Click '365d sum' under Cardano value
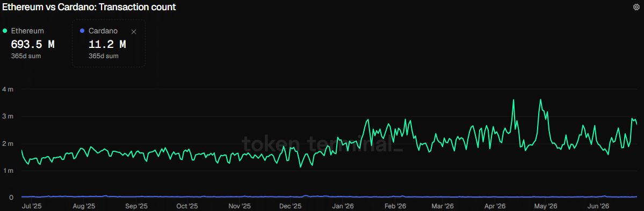 click(x=104, y=56)
